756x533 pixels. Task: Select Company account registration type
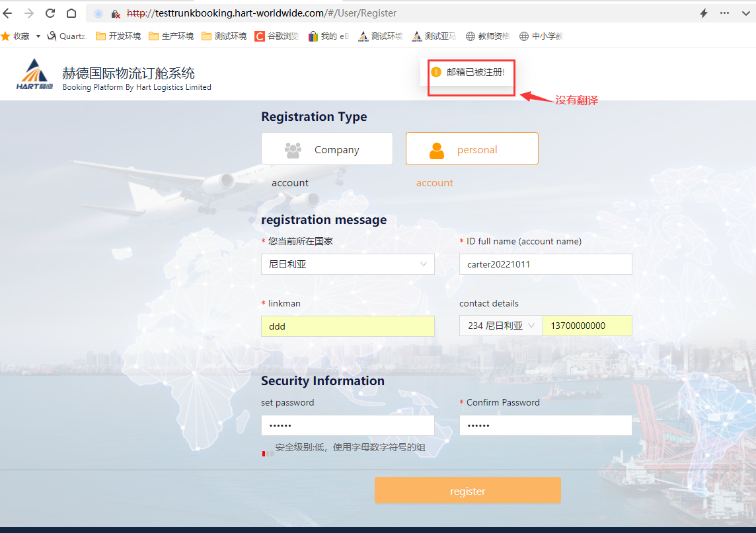coord(327,149)
